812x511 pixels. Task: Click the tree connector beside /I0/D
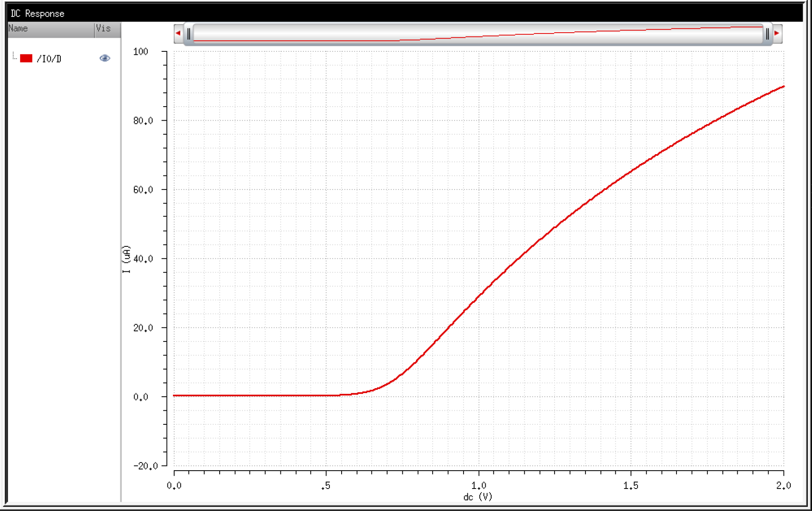[x=15, y=56]
